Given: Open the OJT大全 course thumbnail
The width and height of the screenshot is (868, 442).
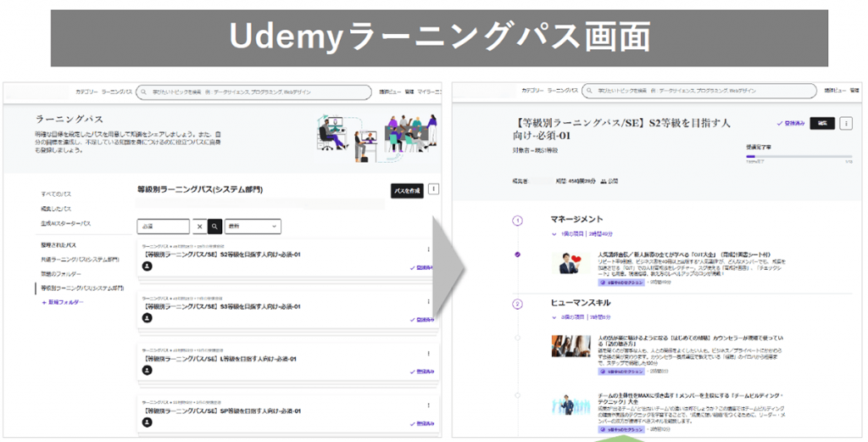Looking at the screenshot, I should pyautogui.click(x=570, y=263).
